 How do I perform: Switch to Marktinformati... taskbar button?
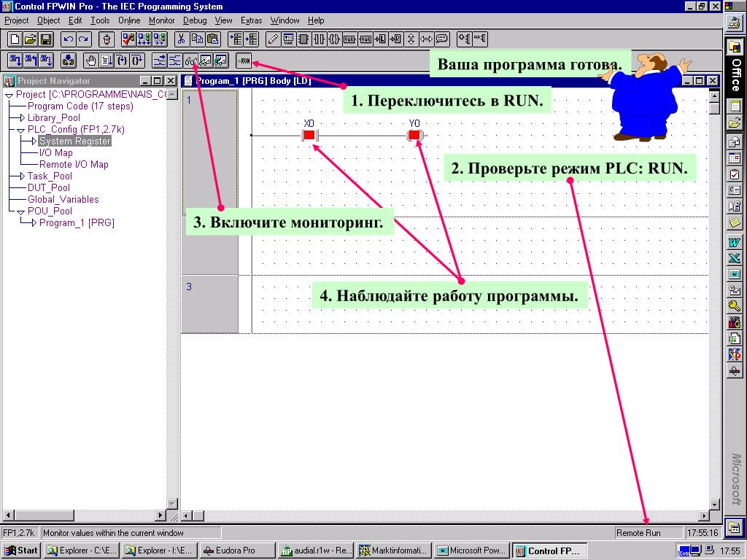pyautogui.click(x=393, y=551)
